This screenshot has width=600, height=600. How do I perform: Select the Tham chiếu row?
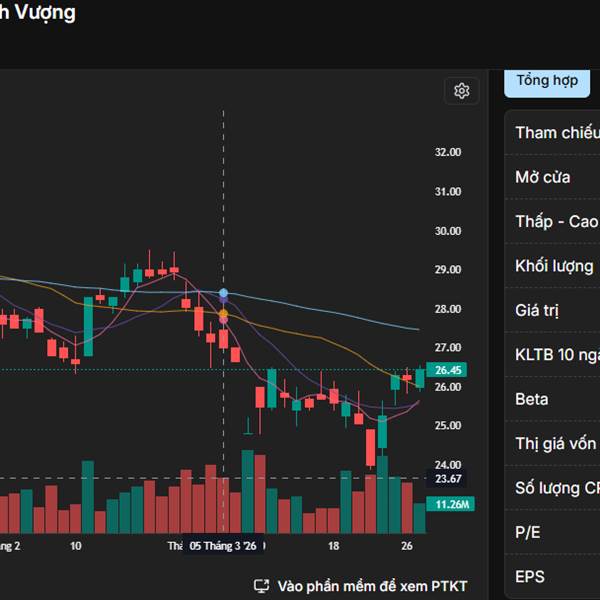pyautogui.click(x=555, y=133)
